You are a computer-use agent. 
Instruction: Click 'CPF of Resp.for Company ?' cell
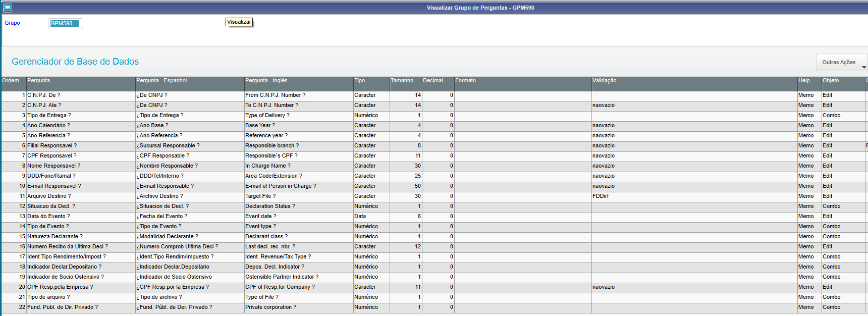299,287
